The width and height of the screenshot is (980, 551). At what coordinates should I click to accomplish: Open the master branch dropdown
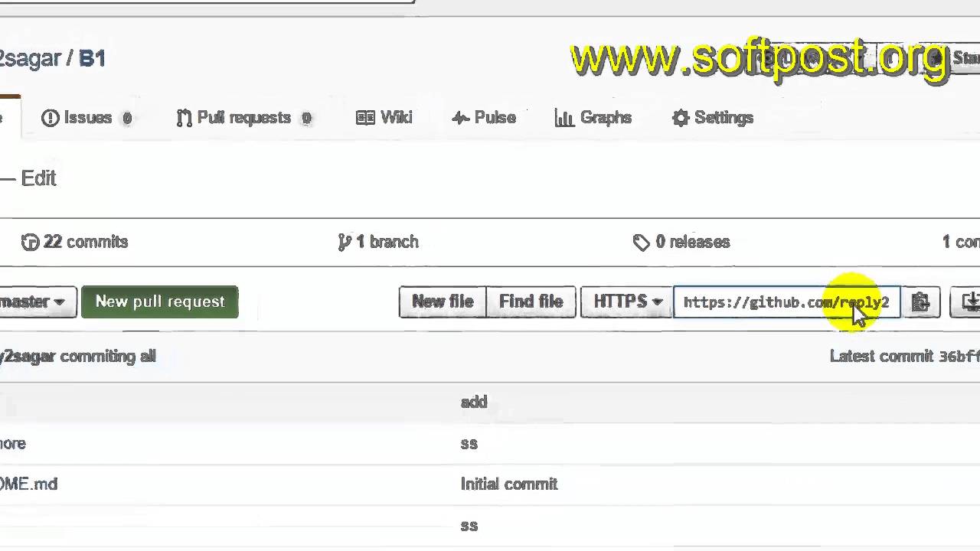(x=37, y=302)
